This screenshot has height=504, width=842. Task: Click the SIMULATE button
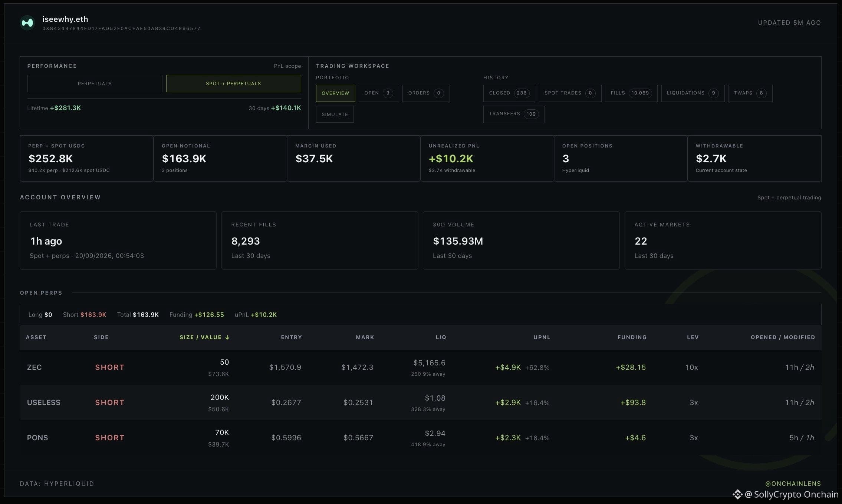tap(335, 114)
